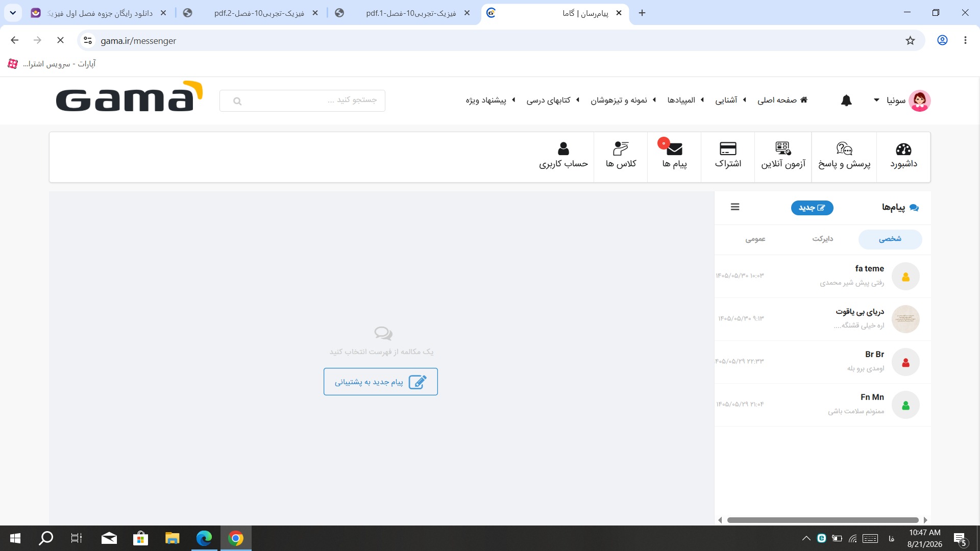Click the messages list horizontal scrollbar

822,520
